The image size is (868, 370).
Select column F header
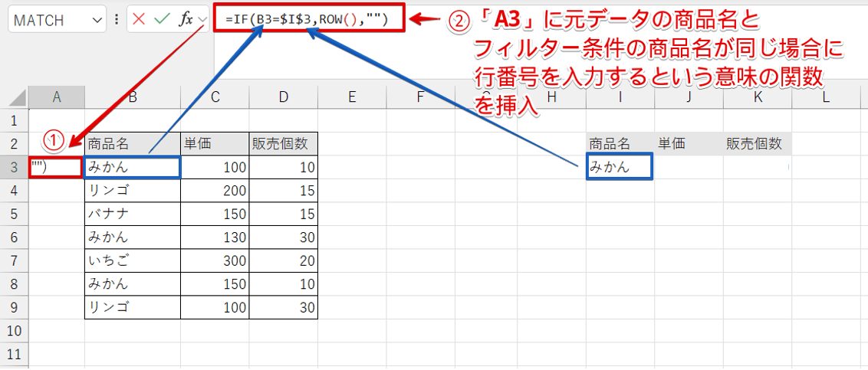tap(421, 97)
